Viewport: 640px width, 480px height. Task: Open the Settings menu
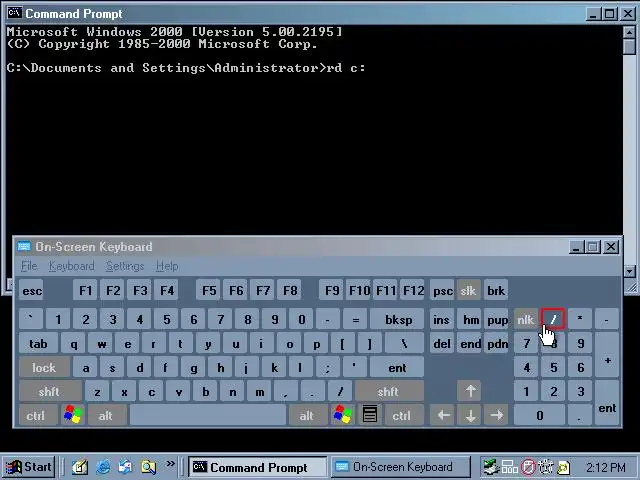click(x=125, y=266)
